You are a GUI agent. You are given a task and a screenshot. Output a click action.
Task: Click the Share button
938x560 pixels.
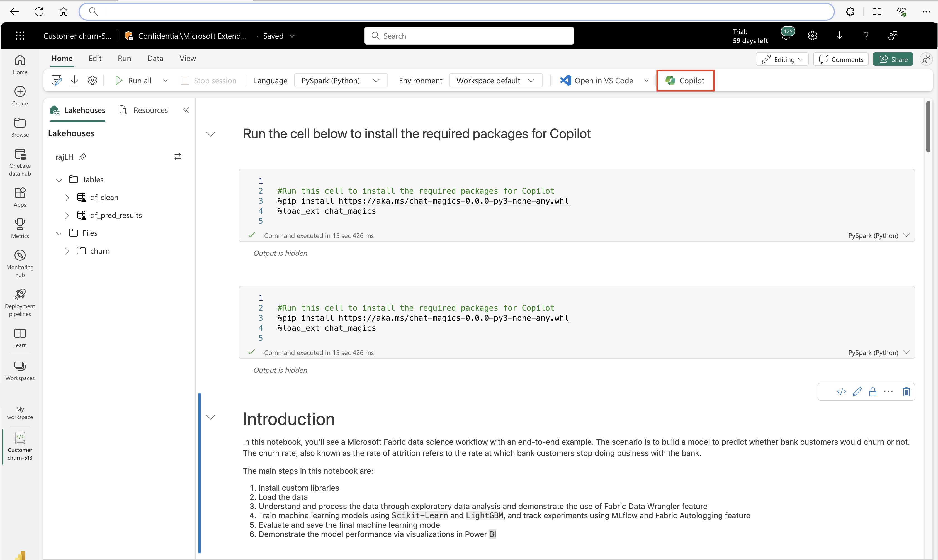pyautogui.click(x=896, y=59)
